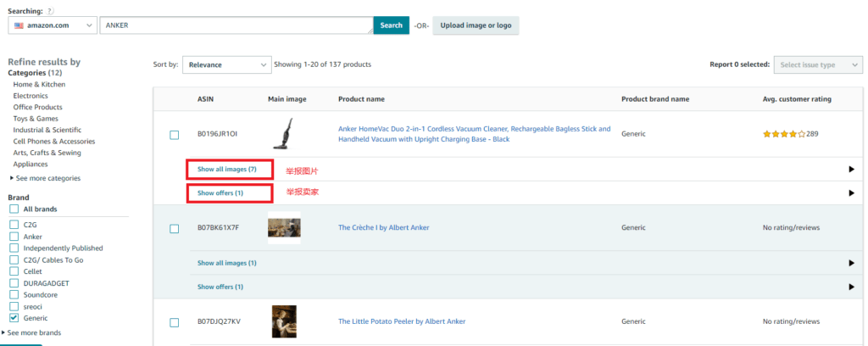Expand arrow on Crèche Show offers row
This screenshot has width=868, height=346.
pyautogui.click(x=852, y=287)
